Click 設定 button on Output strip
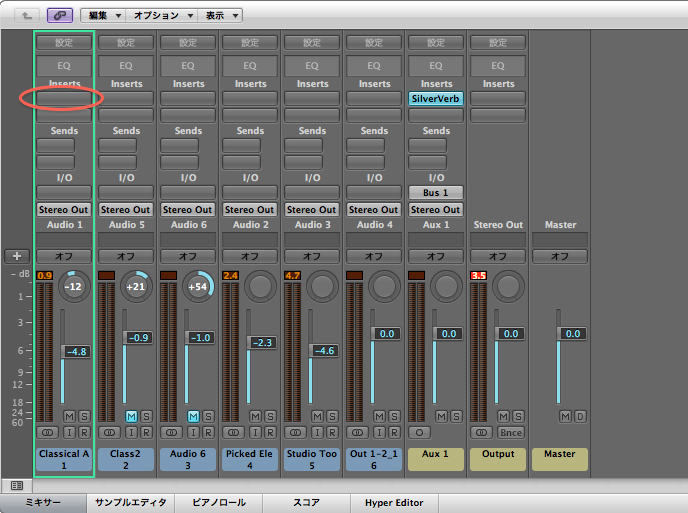This screenshot has height=513, width=688. point(498,43)
